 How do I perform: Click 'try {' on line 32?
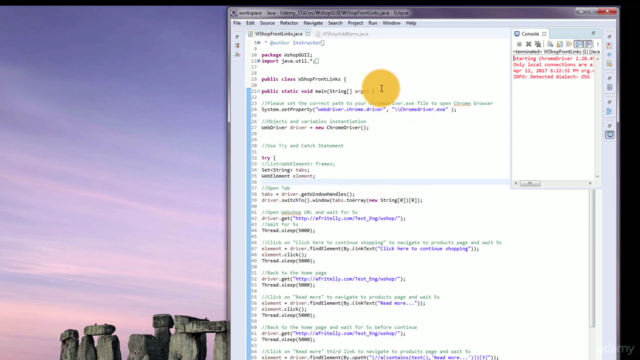[x=269, y=158]
